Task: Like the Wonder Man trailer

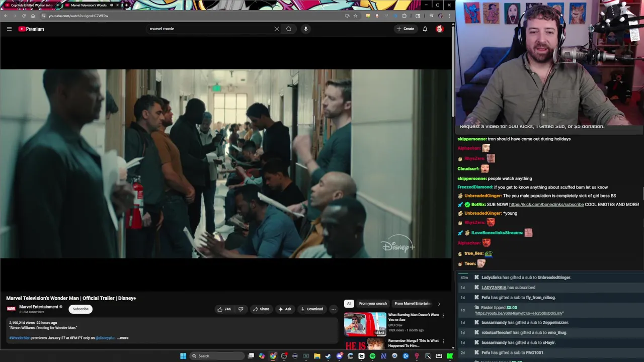Action: pos(224,309)
